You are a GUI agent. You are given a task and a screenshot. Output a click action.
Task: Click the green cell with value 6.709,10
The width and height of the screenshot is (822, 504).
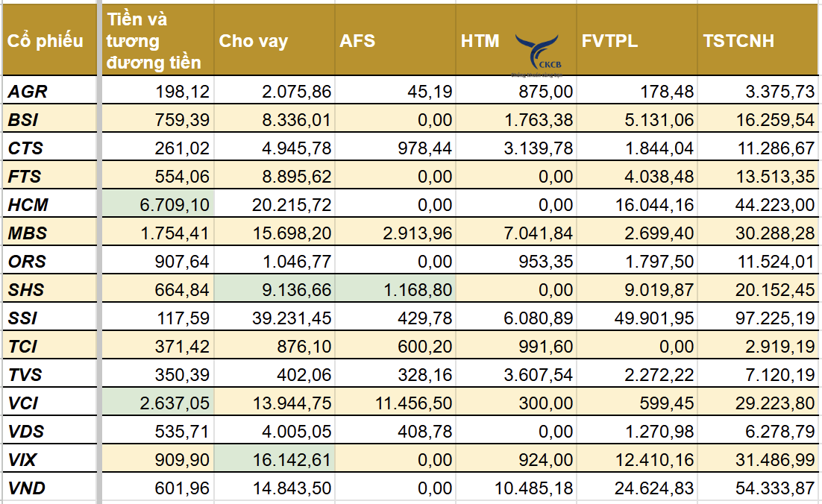tap(157, 204)
